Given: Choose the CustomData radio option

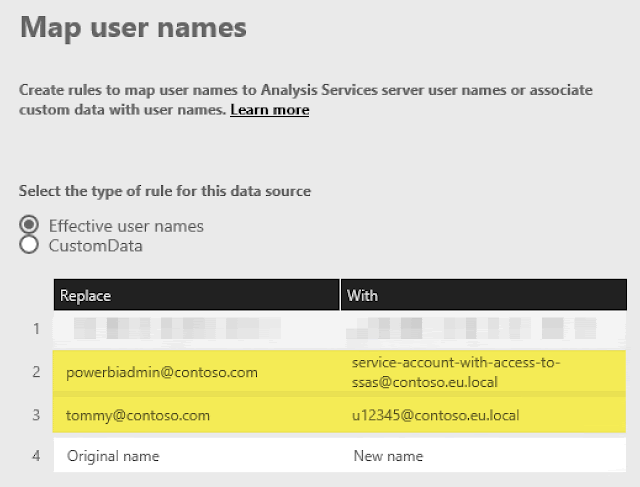Looking at the screenshot, I should pos(29,244).
